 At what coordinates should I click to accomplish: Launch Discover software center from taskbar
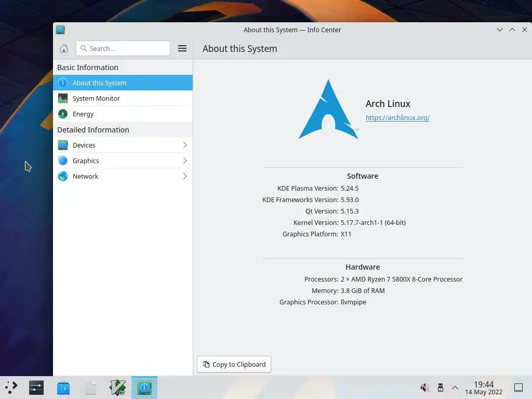(63, 388)
